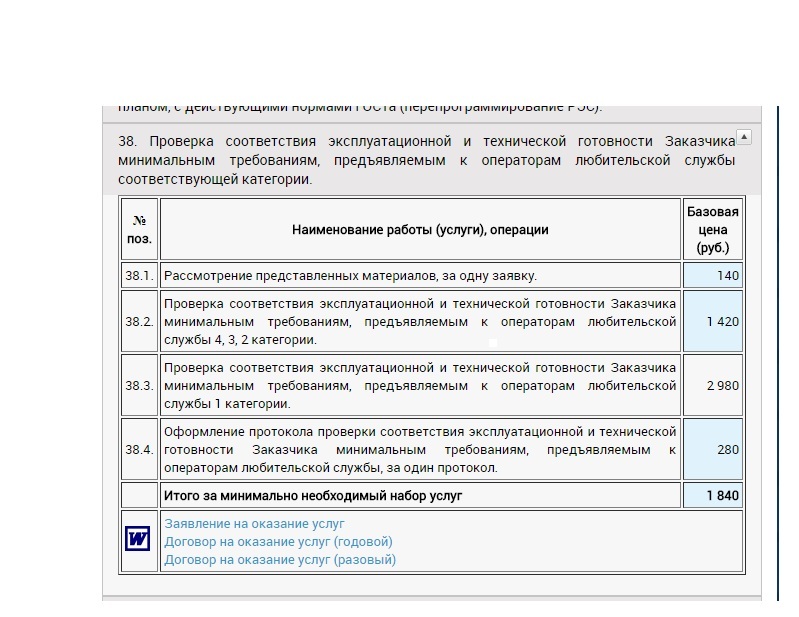Click 'Наименование работы (услуги), операции' header
799x617 pixels.
click(x=420, y=230)
